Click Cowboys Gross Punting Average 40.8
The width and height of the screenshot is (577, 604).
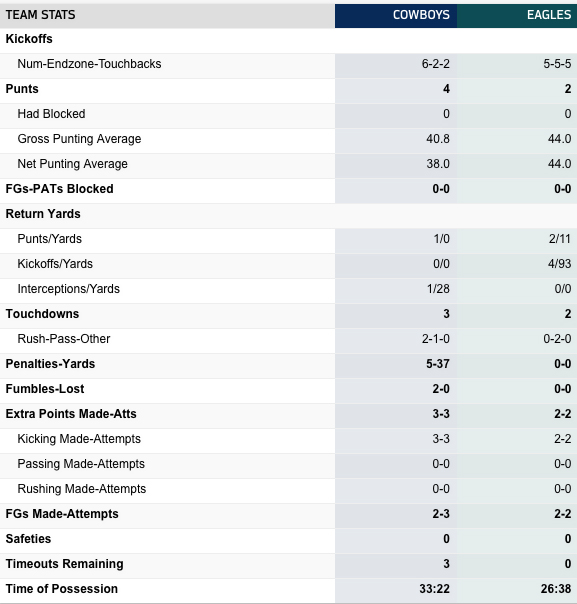[438, 139]
